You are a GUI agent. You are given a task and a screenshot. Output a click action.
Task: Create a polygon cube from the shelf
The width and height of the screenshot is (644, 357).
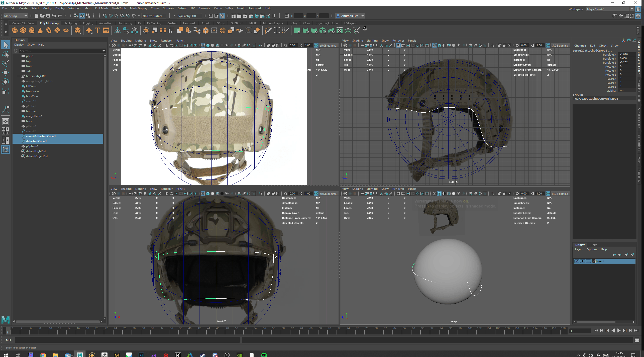tap(23, 31)
